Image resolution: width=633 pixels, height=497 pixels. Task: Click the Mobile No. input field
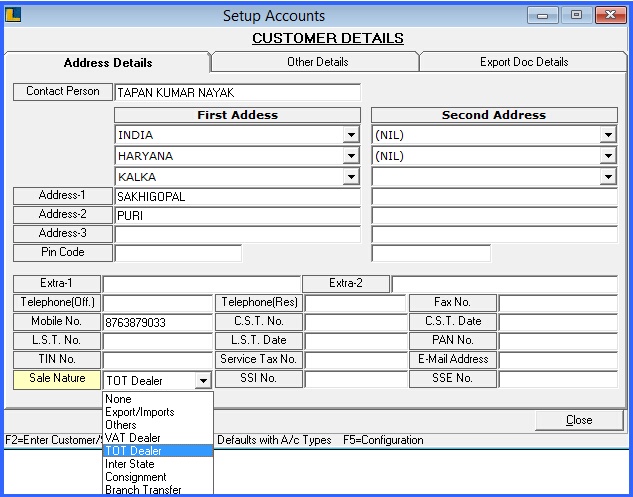157,323
